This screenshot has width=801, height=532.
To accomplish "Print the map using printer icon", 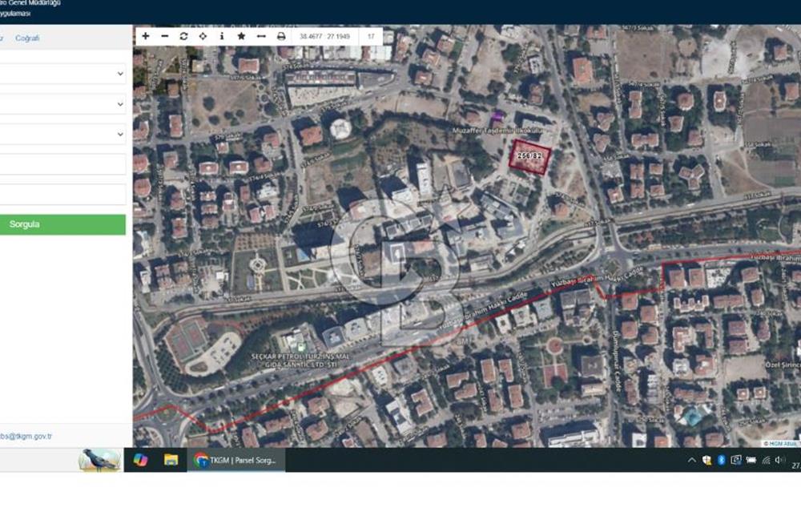I will [281, 36].
